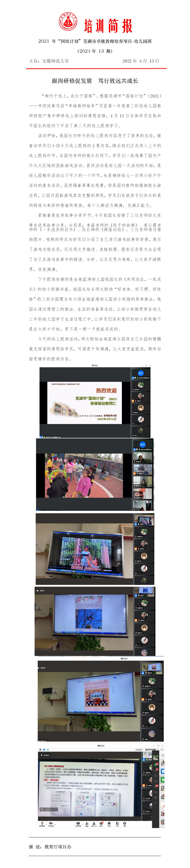Select the 和平 avatar tile in welcome screenshot
Image resolution: width=190 pixels, height=868 pixels.
pos(140,373)
